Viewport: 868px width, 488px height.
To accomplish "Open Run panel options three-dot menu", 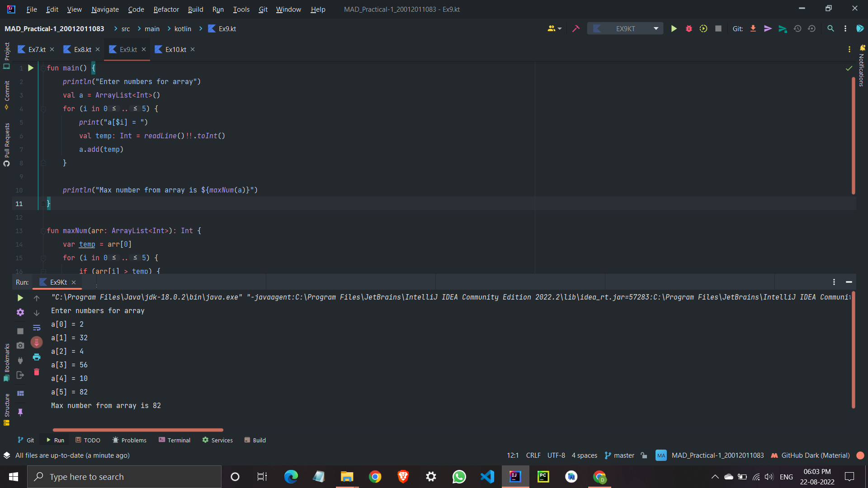I will 834,282.
